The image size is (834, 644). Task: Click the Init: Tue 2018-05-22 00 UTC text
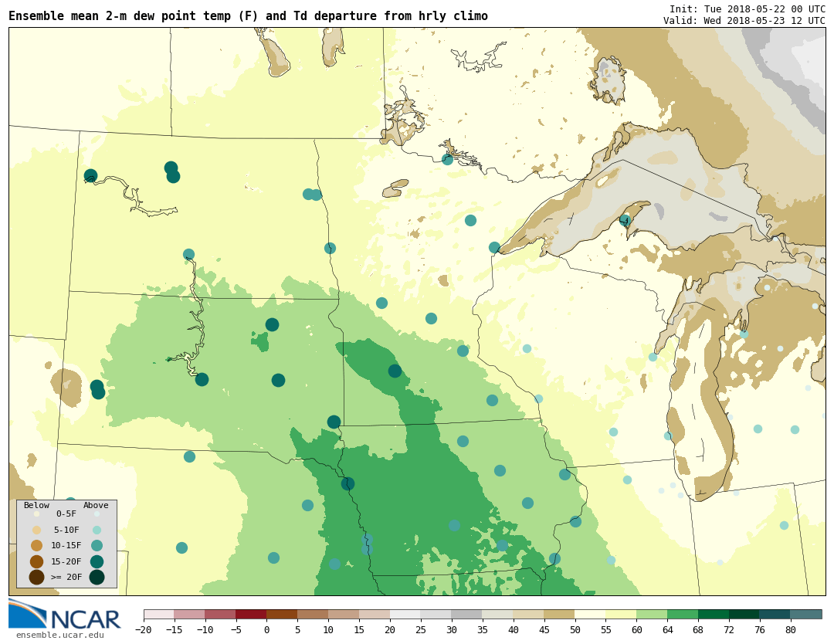748,9
